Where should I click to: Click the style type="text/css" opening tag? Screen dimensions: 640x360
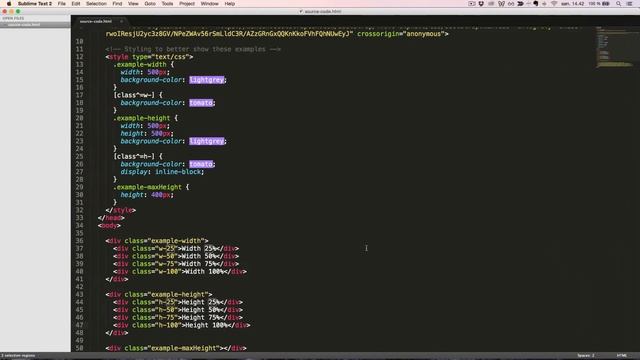(x=149, y=57)
